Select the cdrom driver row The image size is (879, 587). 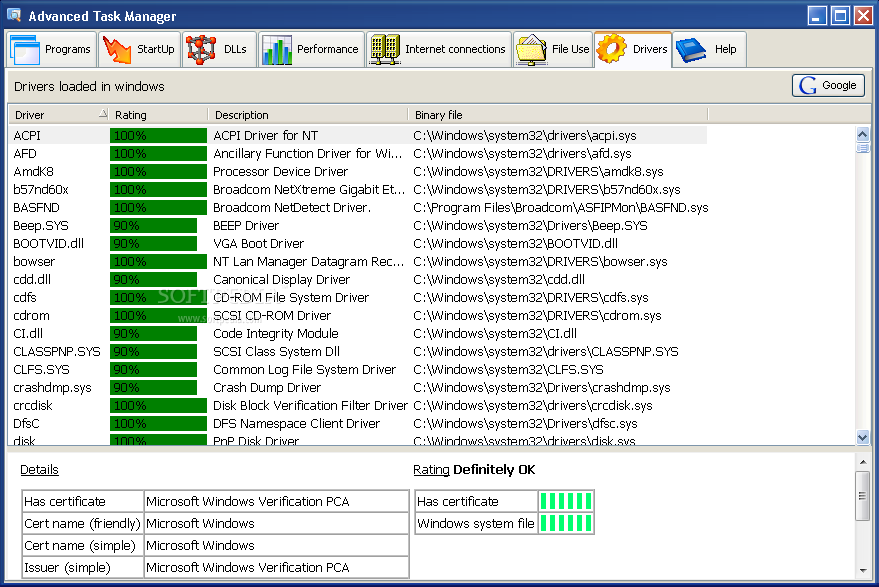[358, 316]
